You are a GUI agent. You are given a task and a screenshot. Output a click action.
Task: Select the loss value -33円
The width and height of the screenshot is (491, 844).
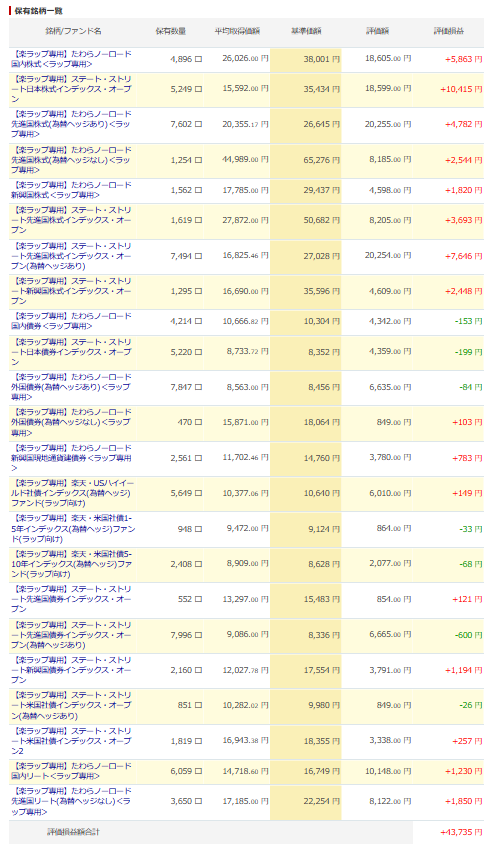click(x=471, y=529)
